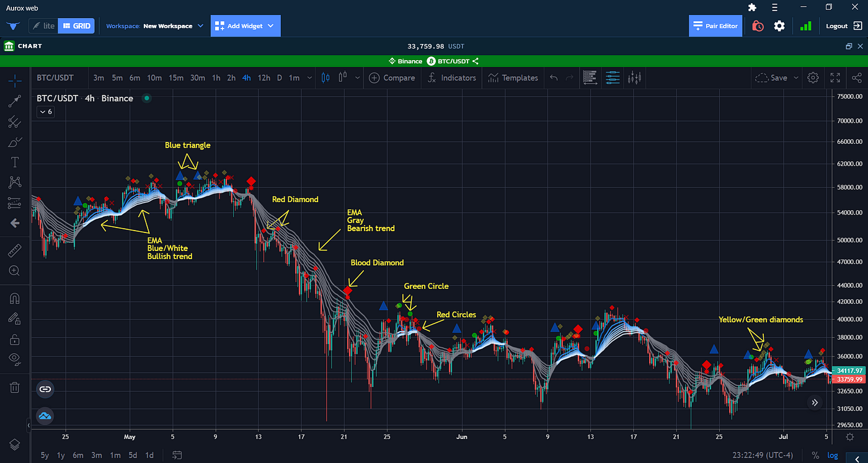Open the object tree layers icon

[x=15, y=444]
